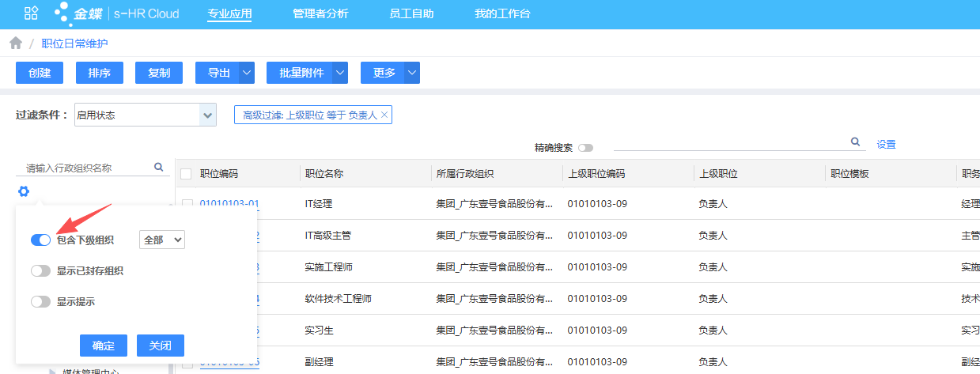Click the Kingdee s-HR Cloud logo

(117, 13)
